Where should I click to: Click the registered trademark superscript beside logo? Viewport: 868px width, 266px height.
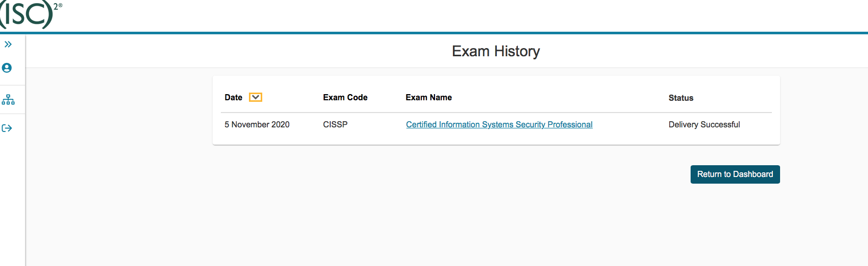pyautogui.click(x=60, y=6)
